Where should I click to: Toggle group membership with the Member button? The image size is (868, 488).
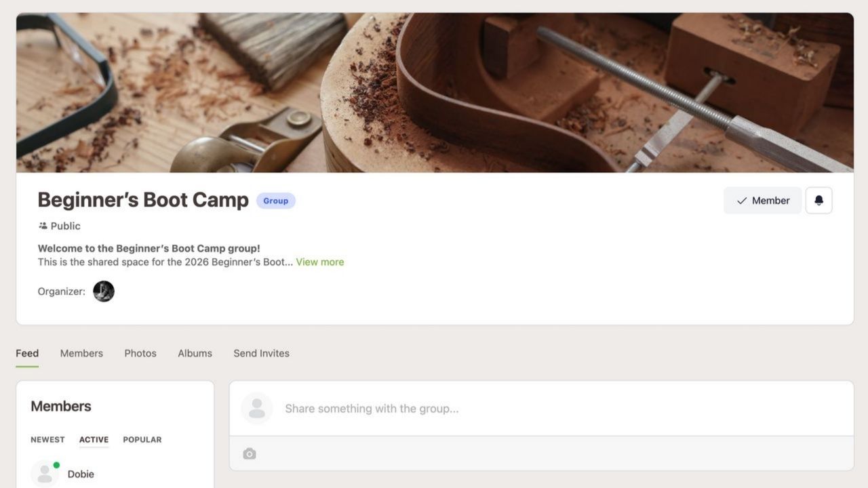tap(762, 200)
